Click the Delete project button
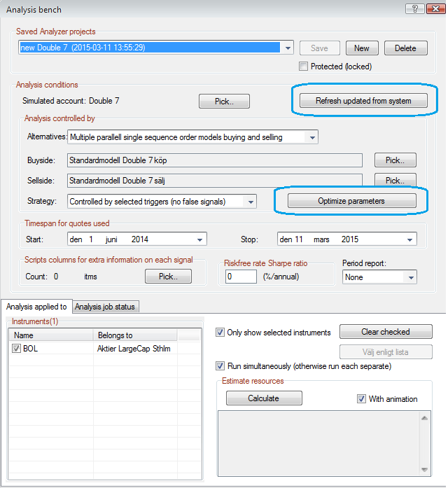The width and height of the screenshot is (448, 488). (405, 48)
